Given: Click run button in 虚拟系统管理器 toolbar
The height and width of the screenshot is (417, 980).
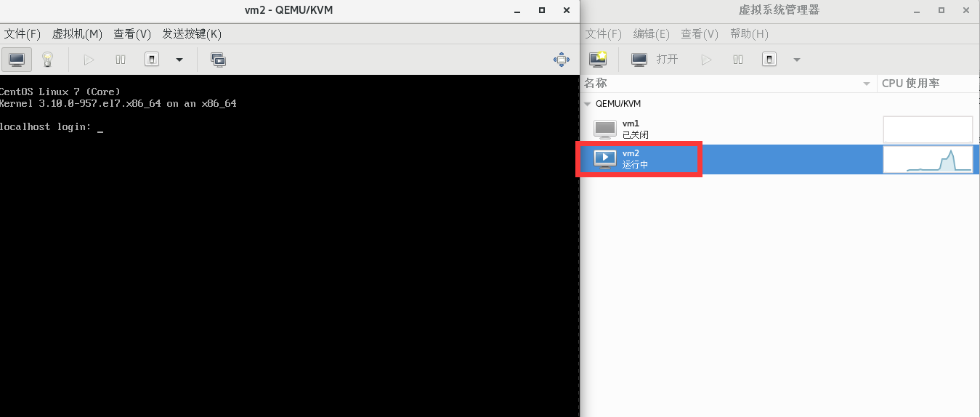Looking at the screenshot, I should point(706,60).
